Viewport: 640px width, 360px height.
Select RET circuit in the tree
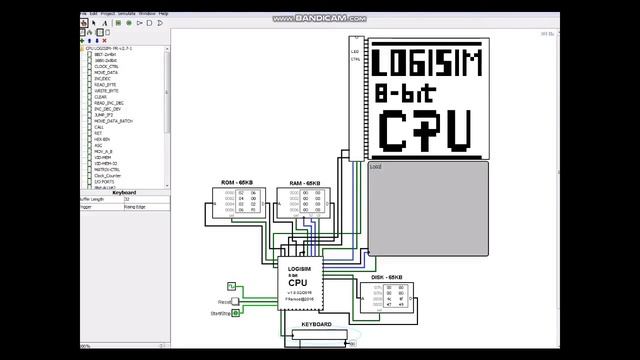click(98, 133)
